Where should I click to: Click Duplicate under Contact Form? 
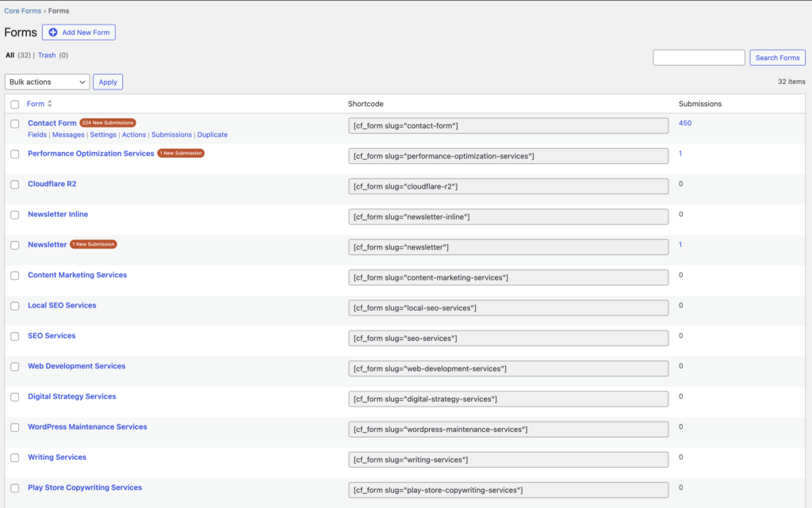pos(212,134)
